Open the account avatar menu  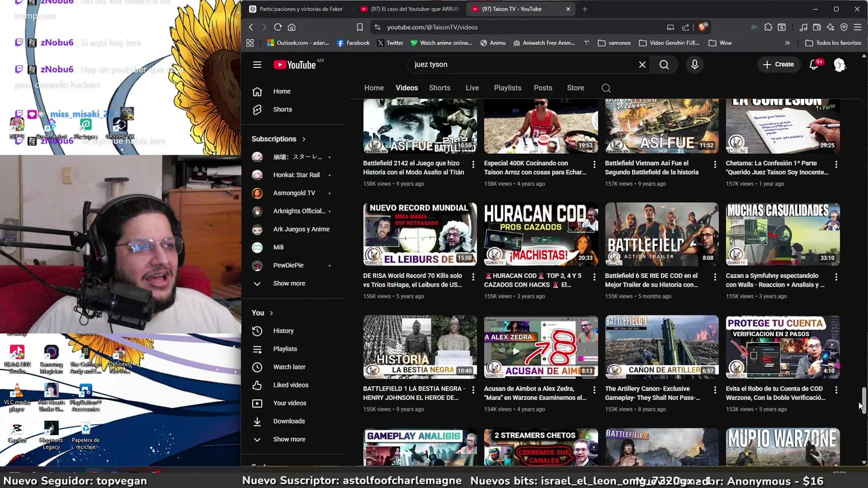840,64
